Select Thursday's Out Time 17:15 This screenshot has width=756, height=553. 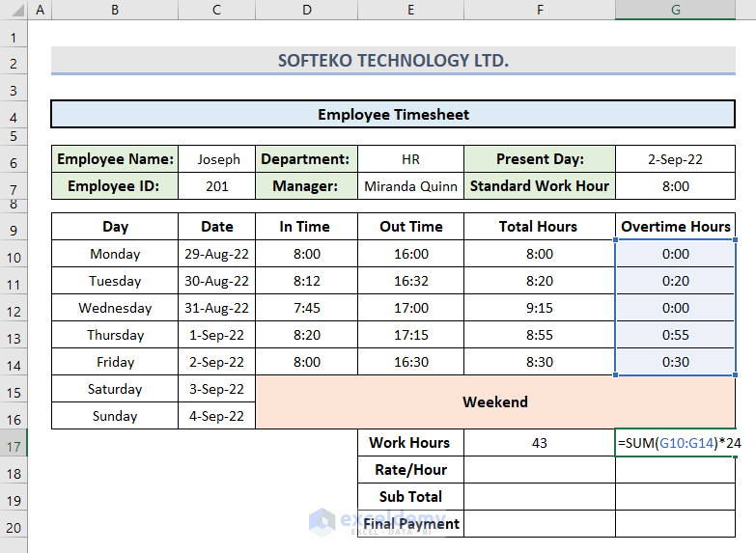410,335
